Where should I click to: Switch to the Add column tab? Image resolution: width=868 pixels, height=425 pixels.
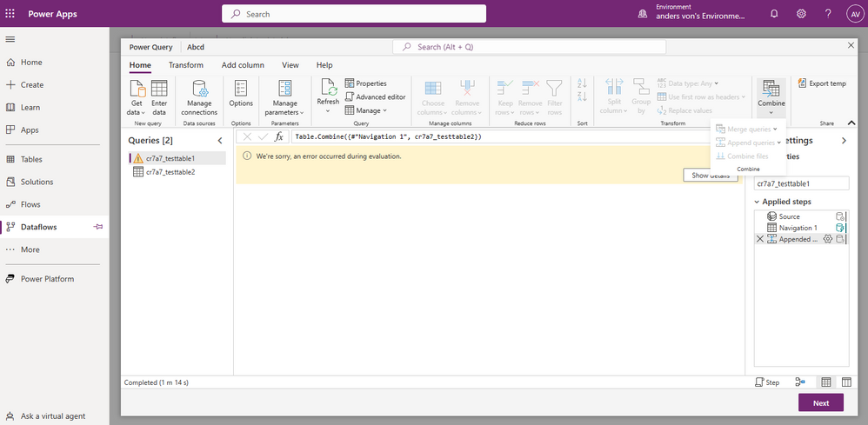(243, 65)
